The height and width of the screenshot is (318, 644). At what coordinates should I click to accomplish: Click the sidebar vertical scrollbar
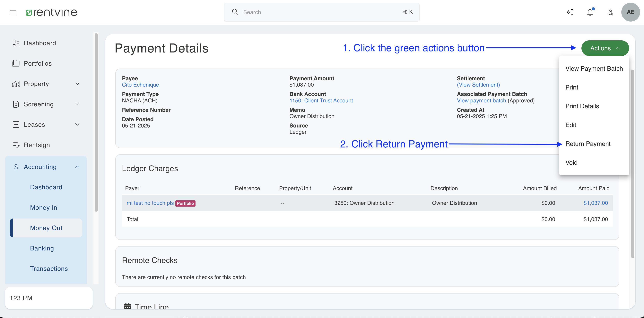pyautogui.click(x=96, y=123)
